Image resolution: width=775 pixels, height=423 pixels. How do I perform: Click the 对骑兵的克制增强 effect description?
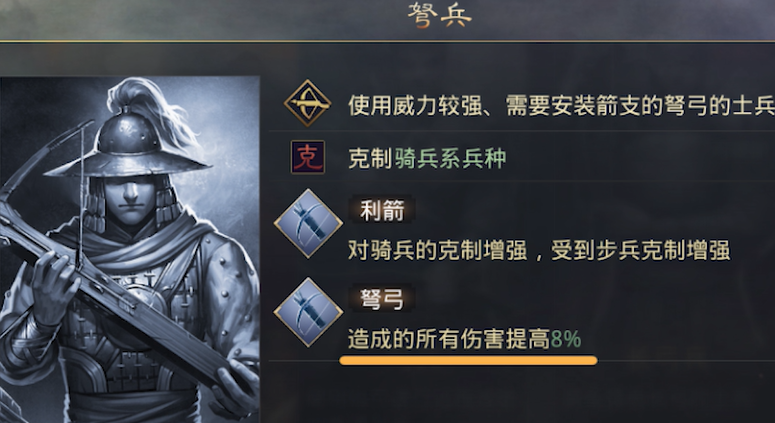pos(538,250)
